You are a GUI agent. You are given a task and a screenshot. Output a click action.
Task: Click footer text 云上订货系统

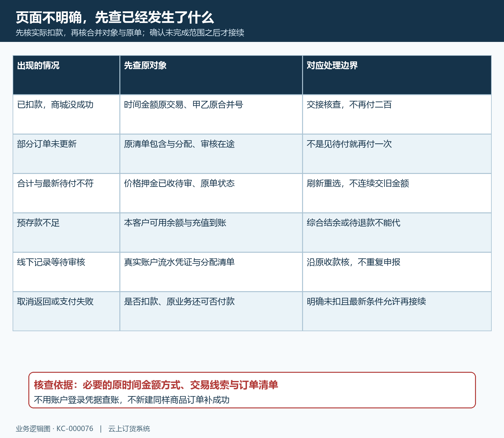tap(129, 429)
